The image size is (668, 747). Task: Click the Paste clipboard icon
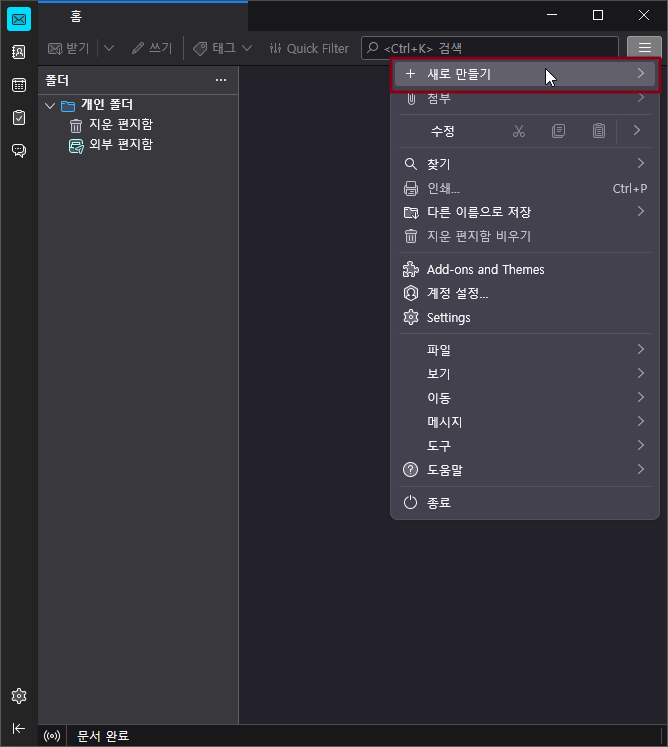(x=599, y=131)
